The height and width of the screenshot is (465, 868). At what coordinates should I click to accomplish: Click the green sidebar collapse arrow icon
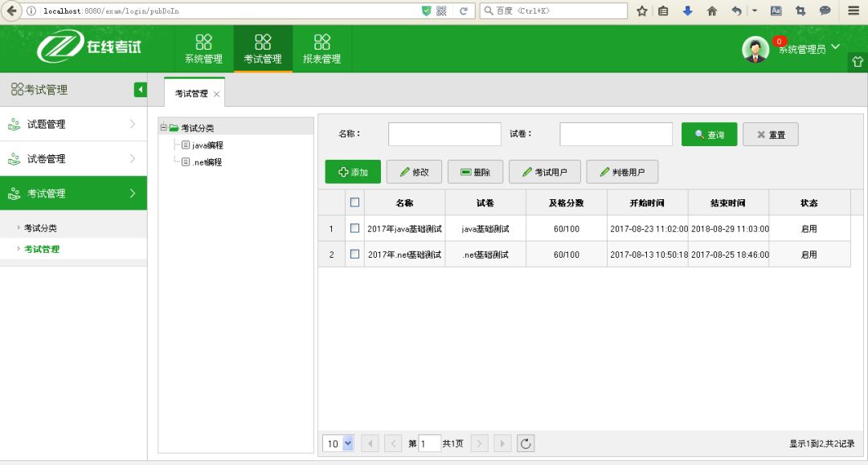pyautogui.click(x=141, y=90)
